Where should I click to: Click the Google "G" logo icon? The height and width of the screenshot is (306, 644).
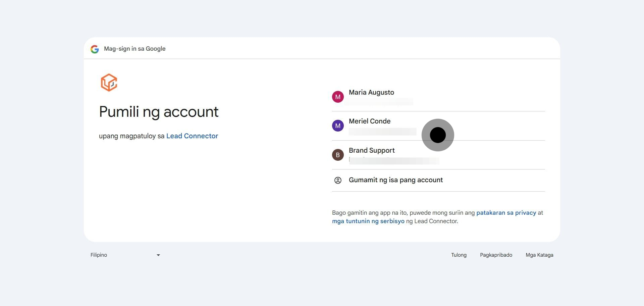[x=95, y=49]
